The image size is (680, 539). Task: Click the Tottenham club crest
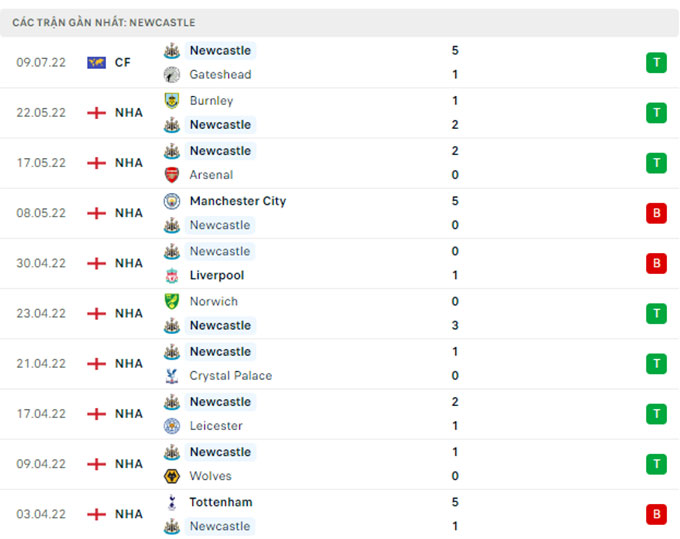(172, 502)
